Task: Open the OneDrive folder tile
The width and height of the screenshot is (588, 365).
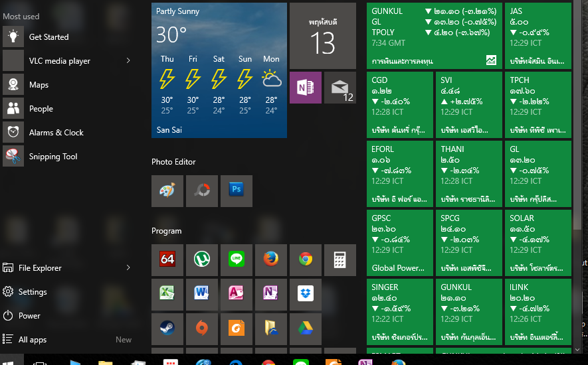Action: tap(271, 329)
